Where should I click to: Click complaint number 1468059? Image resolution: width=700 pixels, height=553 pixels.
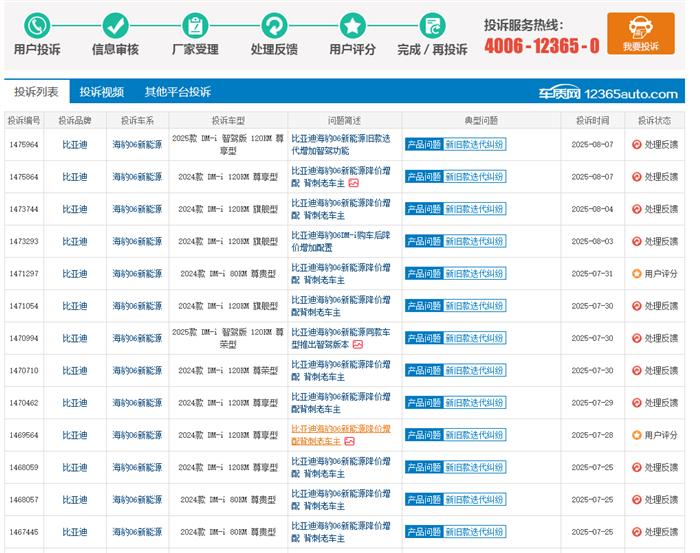point(24,467)
